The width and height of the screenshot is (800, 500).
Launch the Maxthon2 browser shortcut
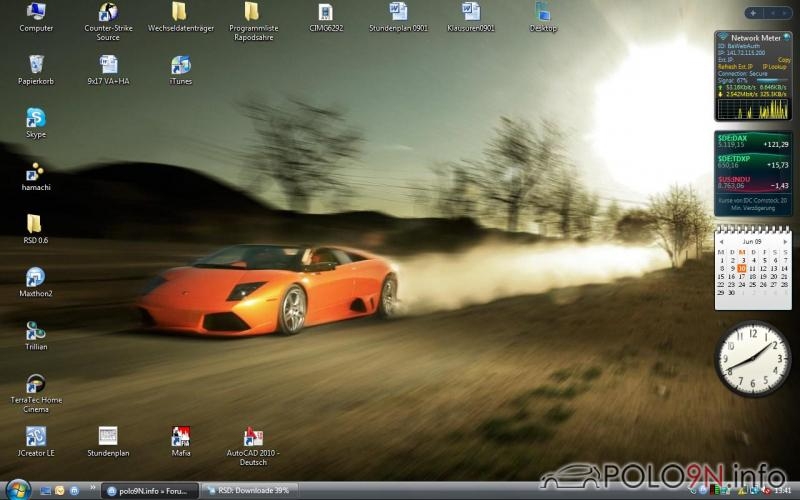tap(36, 277)
